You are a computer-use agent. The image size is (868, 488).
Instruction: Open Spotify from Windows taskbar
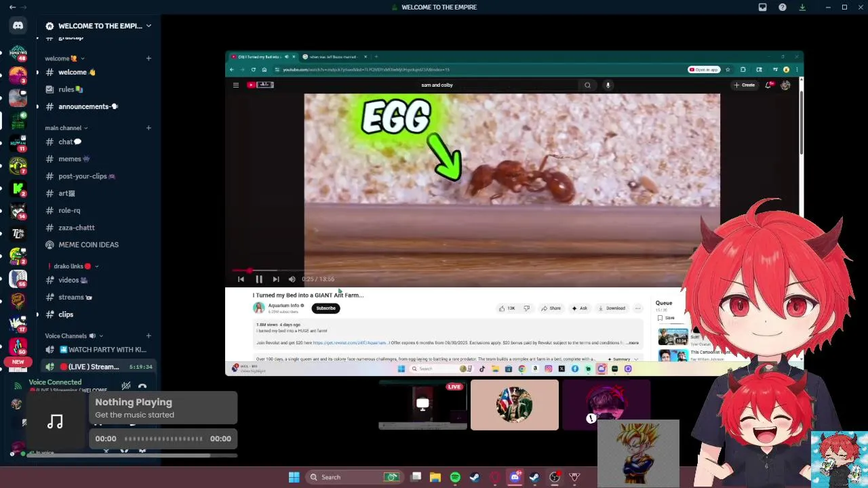coord(455,477)
